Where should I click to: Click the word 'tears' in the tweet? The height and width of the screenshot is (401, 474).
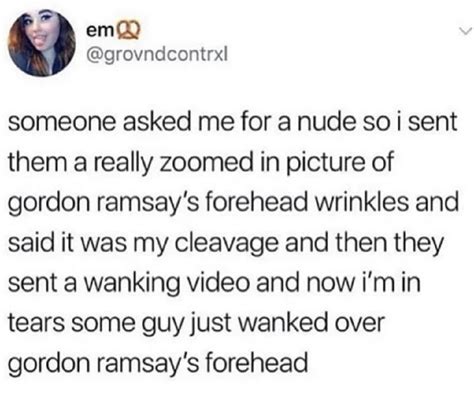(x=36, y=324)
